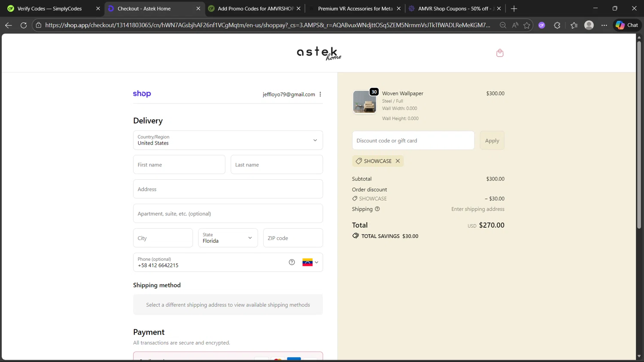The height and width of the screenshot is (362, 644).
Task: Click the Shop logo
Action: tap(142, 94)
